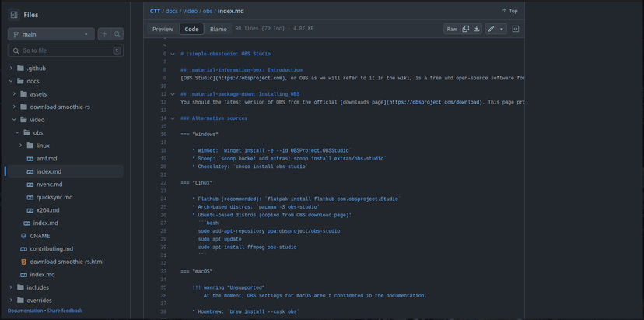Click the search magnifier icon beside branch selector
644x320 pixels.
tap(117, 34)
